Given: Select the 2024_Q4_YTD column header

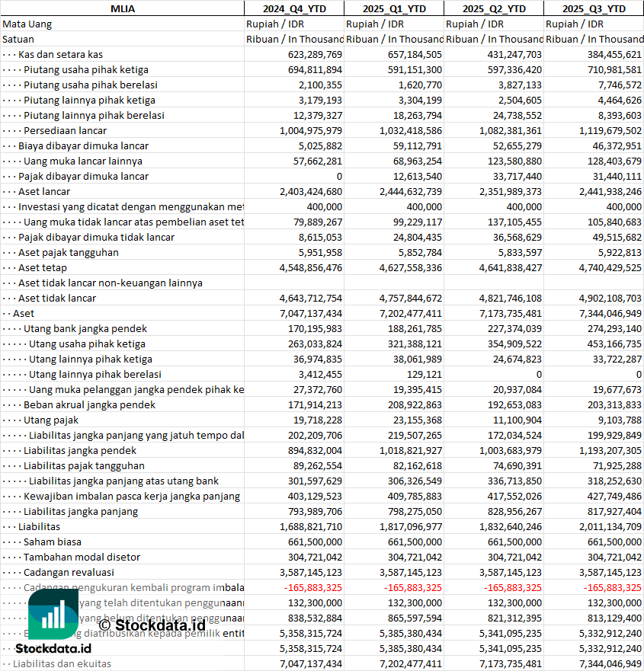Looking at the screenshot, I should pos(294,8).
